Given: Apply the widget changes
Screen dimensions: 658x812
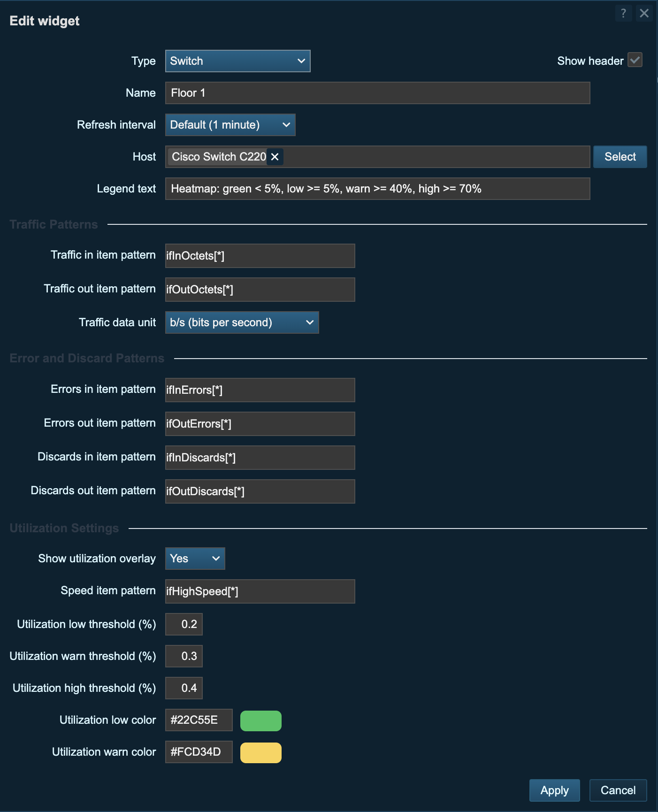Looking at the screenshot, I should click(x=554, y=790).
